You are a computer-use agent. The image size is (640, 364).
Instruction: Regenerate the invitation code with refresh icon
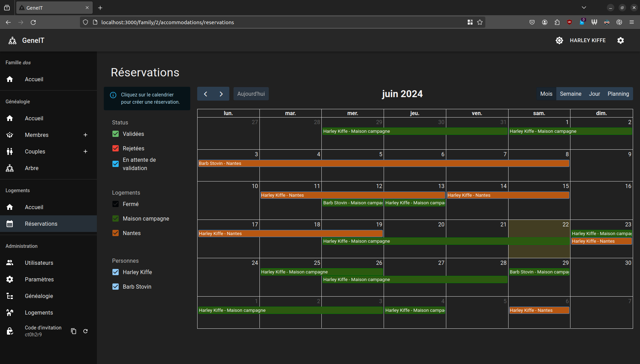[85, 331]
